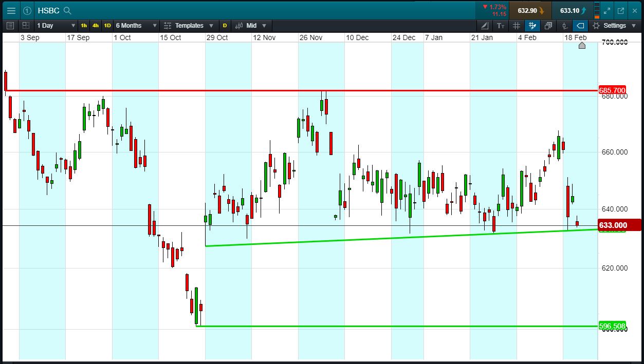
Task: Select the red 685.700 resistance line label
Action: (612, 90)
